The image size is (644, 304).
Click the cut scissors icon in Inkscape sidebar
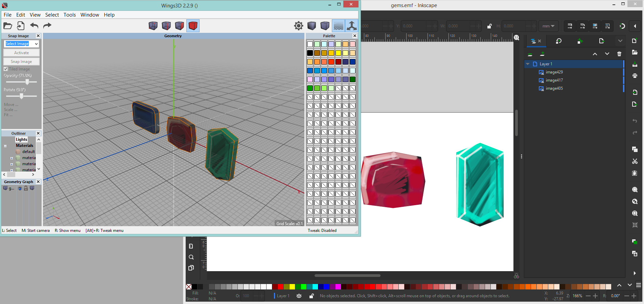pyautogui.click(x=635, y=161)
